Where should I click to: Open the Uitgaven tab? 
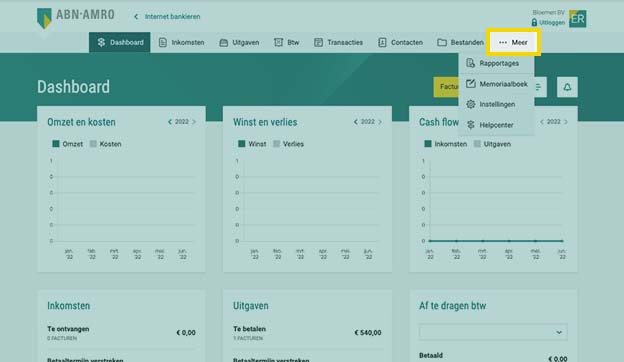point(239,42)
